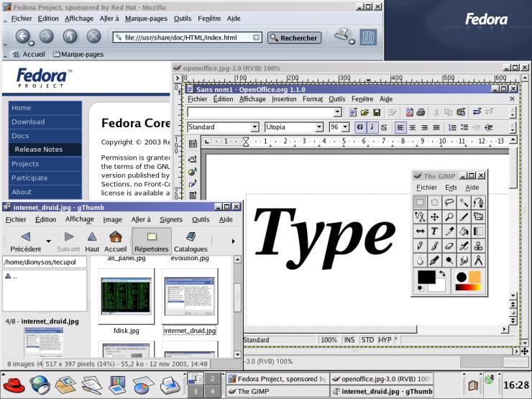Pick the Eraser tool in GIMP toolbox
This screenshot has height=399, width=532.
click(x=449, y=246)
